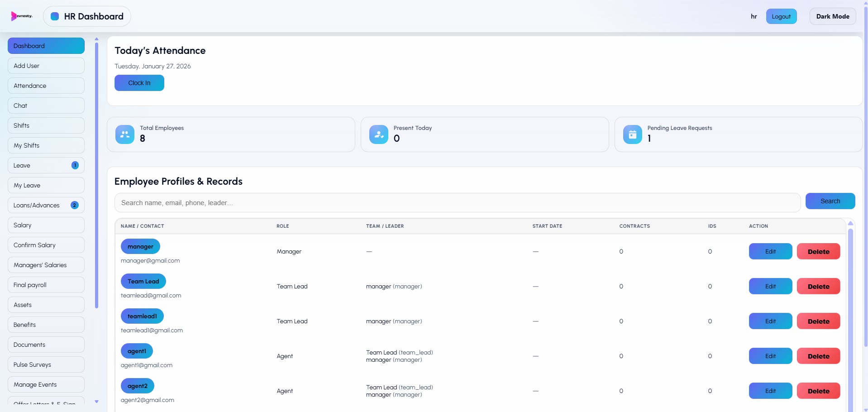
Task: Select the Loans/Advances sidebar entry
Action: tap(45, 205)
